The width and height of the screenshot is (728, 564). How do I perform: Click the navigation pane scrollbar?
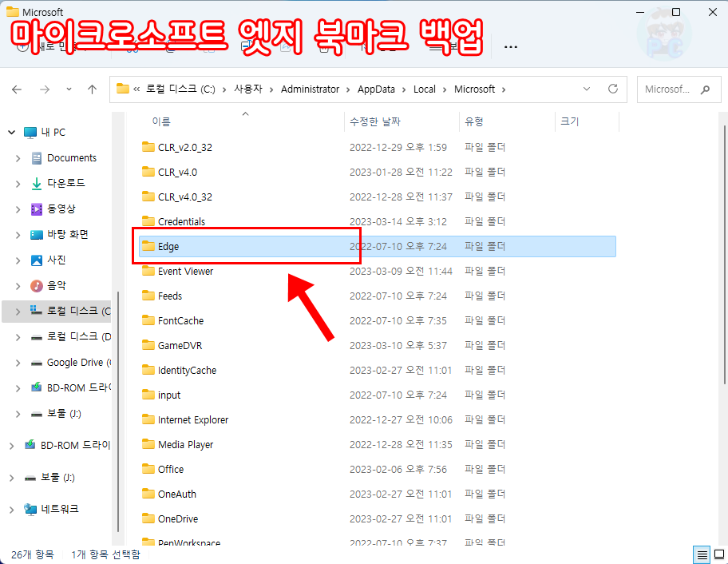coord(118,411)
